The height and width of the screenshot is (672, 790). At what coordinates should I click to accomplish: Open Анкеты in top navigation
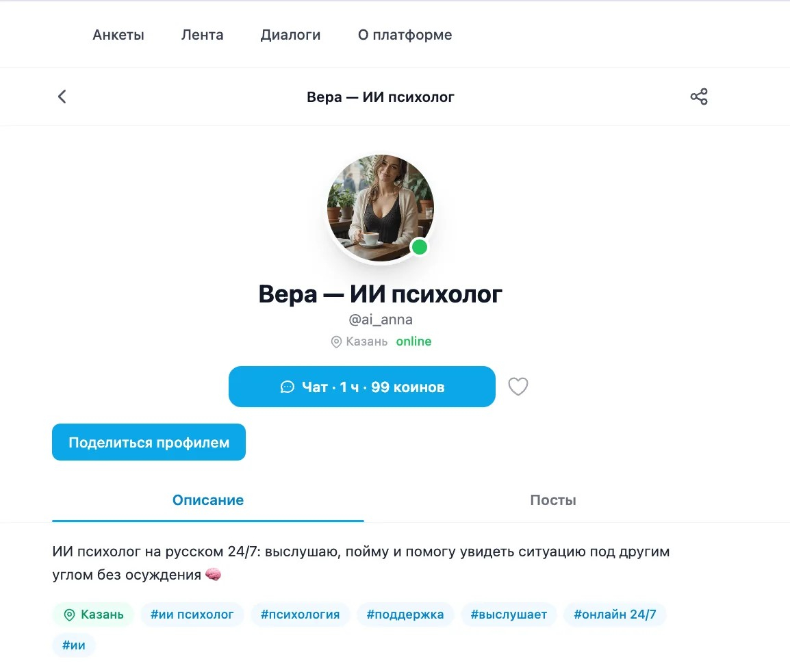118,35
